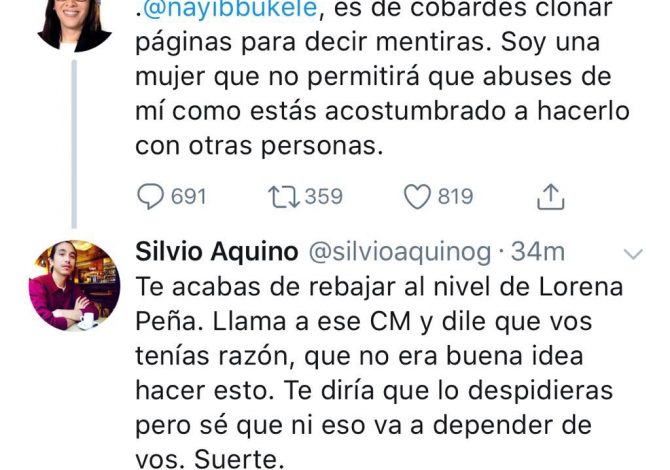Image resolution: width=670 pixels, height=470 pixels.
Task: Open the @silvioaquinog handle
Action: pyautogui.click(x=400, y=252)
